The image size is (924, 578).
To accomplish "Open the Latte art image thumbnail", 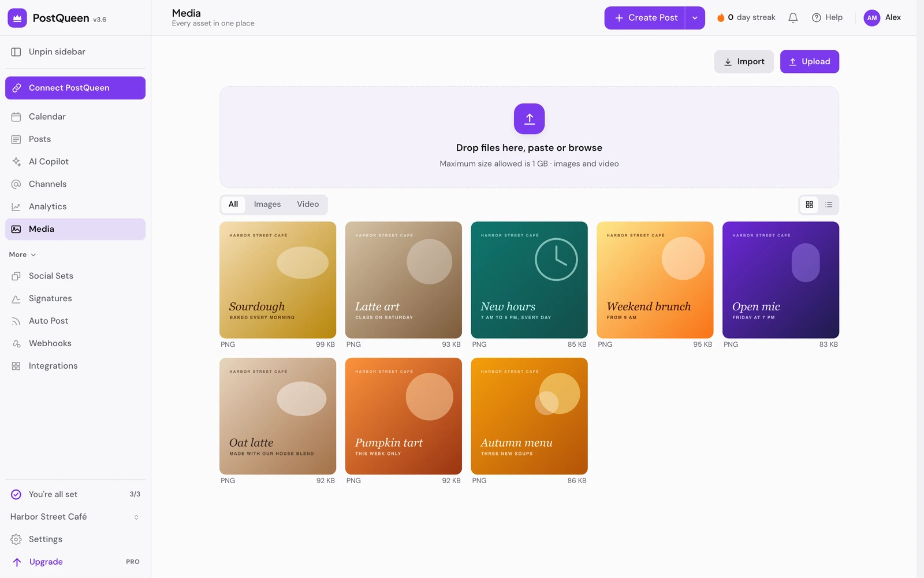I will 404,280.
